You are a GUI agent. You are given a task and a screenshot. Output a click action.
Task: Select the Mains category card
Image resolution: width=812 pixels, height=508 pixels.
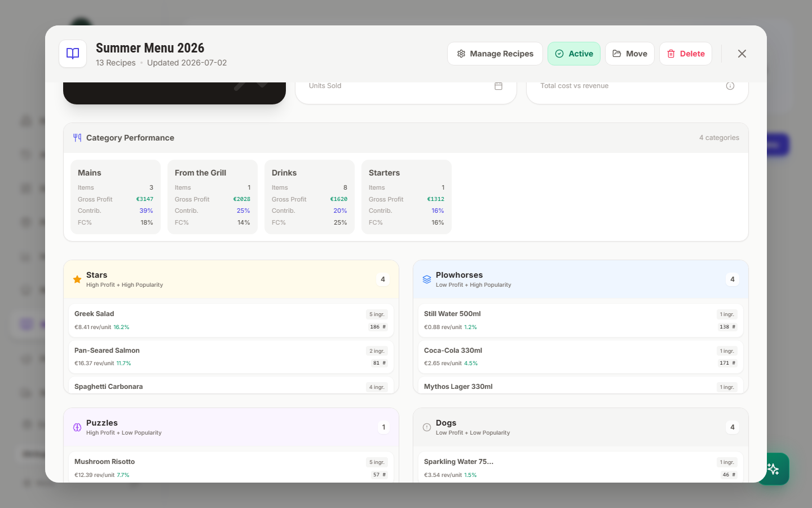(x=116, y=197)
